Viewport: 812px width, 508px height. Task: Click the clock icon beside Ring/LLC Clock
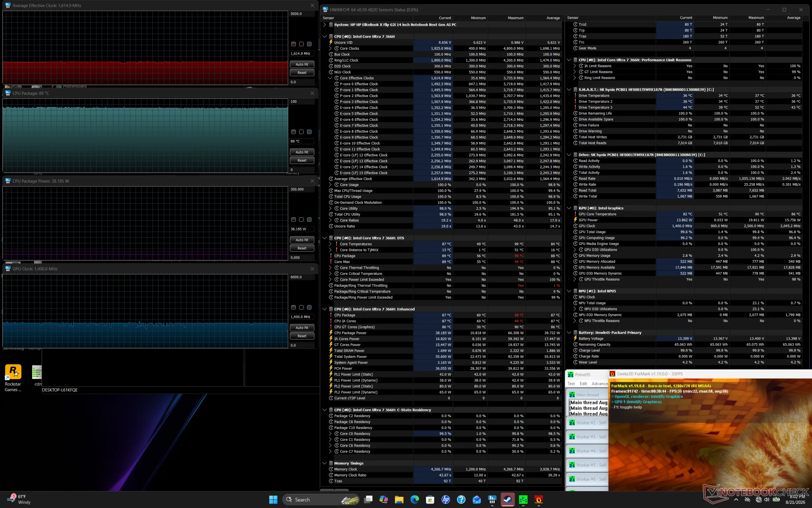point(331,60)
